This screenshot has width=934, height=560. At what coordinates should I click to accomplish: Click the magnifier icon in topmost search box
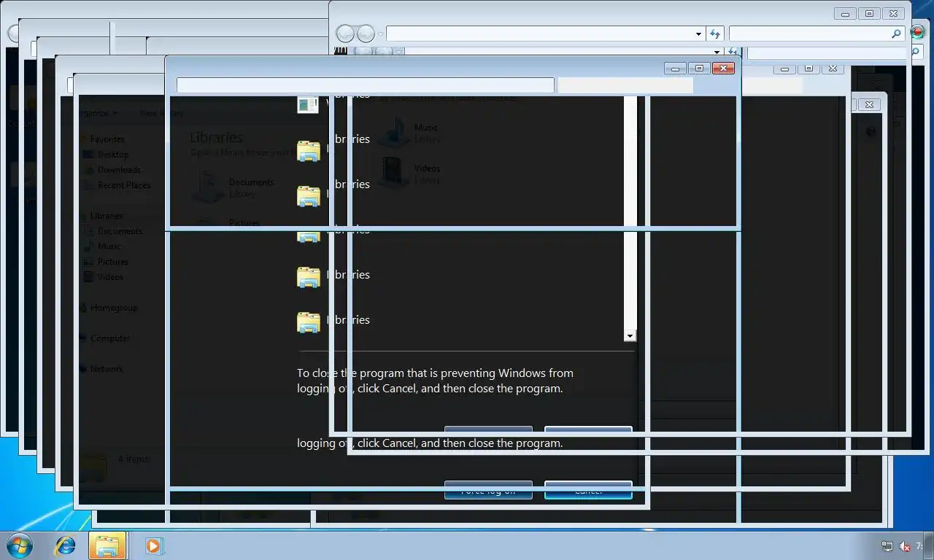897,34
